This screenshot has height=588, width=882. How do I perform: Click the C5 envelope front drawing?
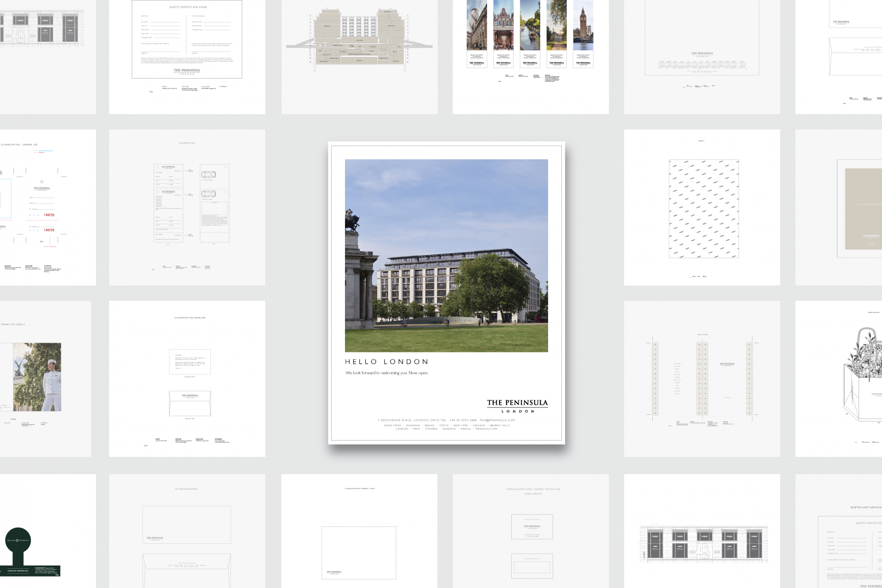[x=359, y=553]
